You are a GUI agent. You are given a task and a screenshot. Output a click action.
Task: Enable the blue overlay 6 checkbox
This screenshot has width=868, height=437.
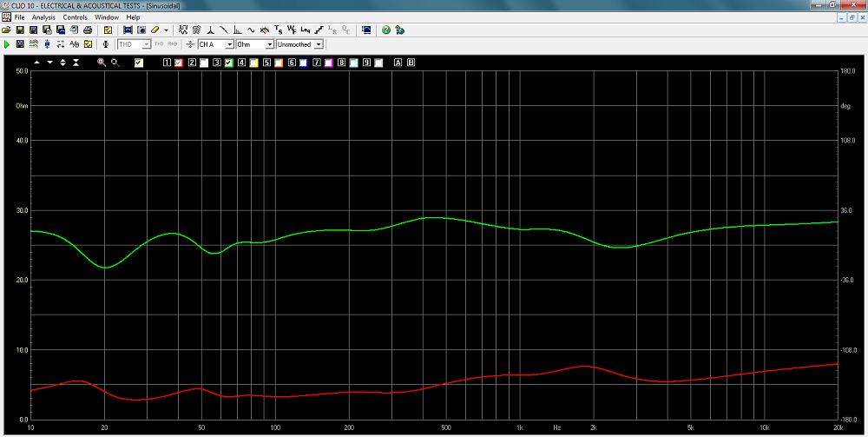point(303,63)
